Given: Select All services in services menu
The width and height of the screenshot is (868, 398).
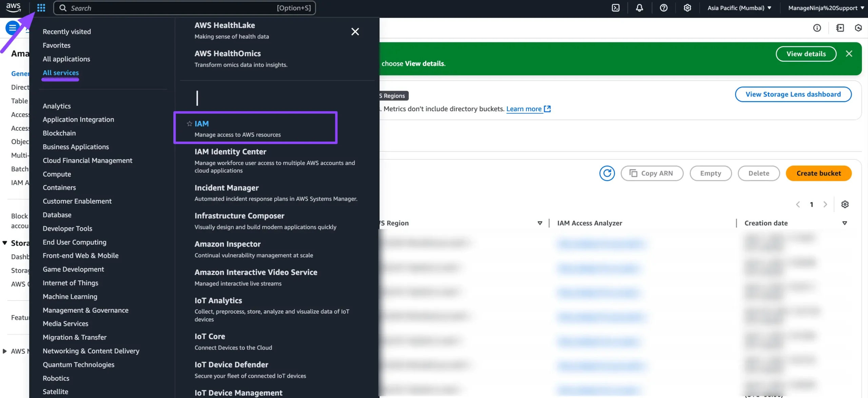Looking at the screenshot, I should click(x=61, y=72).
